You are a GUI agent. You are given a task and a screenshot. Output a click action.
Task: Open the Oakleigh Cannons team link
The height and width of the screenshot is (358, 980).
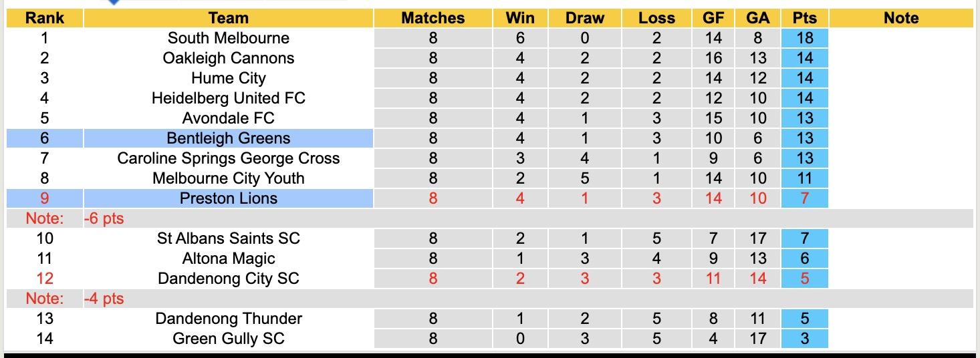click(228, 58)
